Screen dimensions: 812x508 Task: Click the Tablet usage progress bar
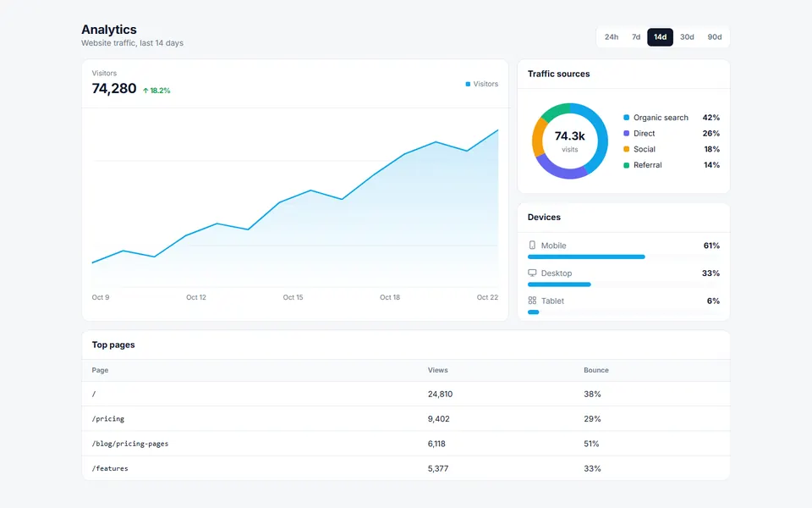pos(623,312)
